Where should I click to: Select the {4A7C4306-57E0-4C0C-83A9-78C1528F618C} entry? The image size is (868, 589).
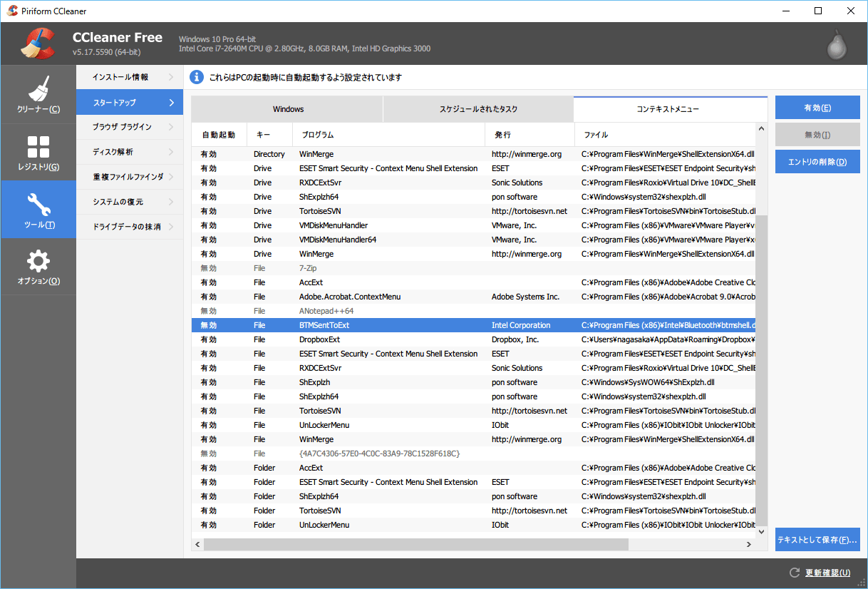(x=473, y=454)
